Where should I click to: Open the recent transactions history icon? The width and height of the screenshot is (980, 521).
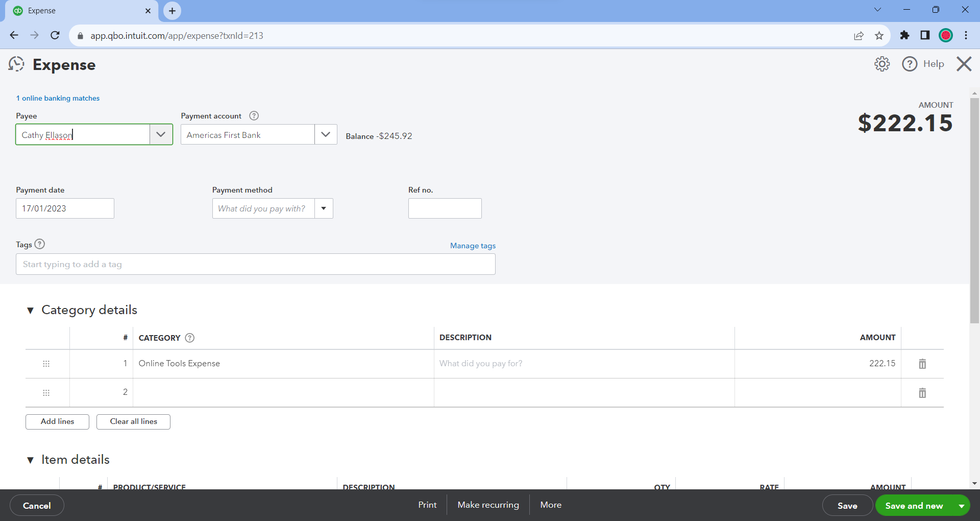click(16, 64)
